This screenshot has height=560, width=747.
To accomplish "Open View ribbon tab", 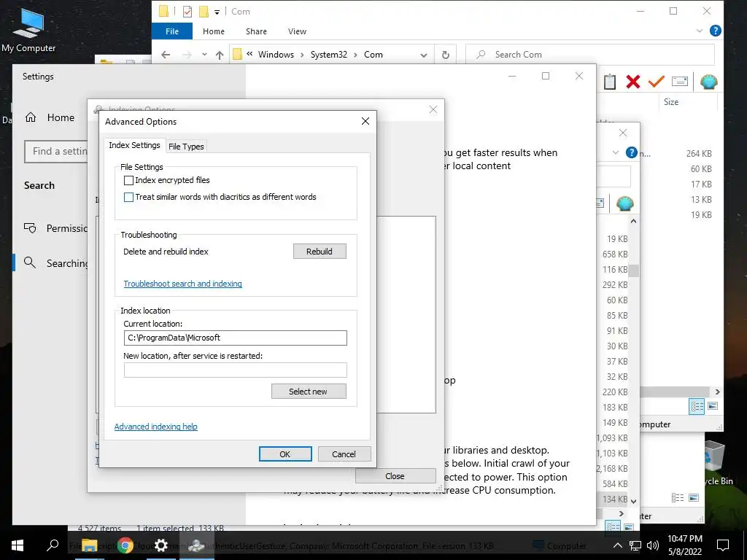I will pos(298,31).
